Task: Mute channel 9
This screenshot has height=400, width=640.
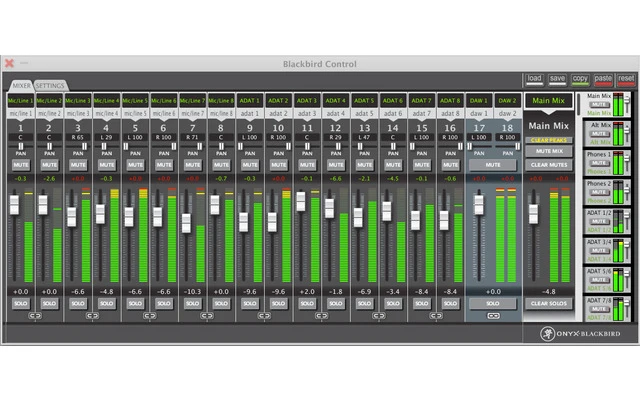Action: click(250, 165)
